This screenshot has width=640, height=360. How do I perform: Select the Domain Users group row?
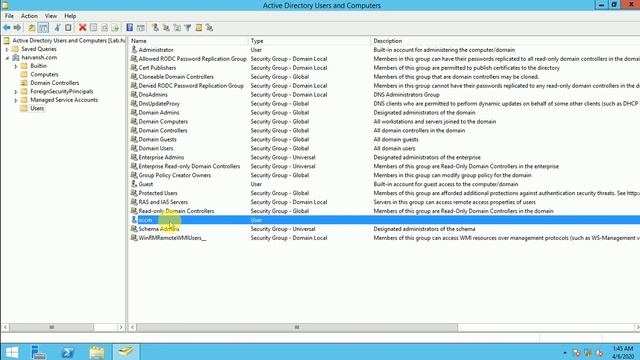pos(384,149)
